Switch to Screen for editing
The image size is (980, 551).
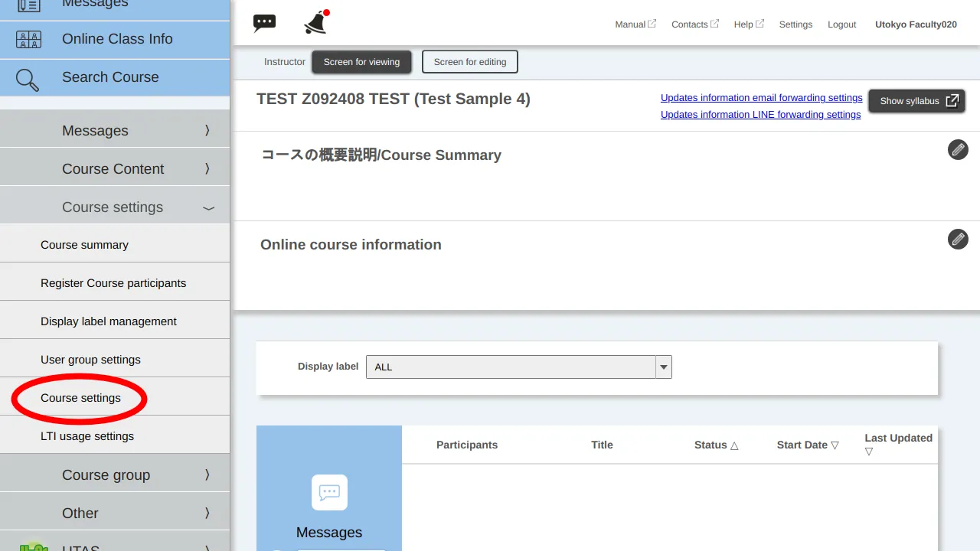pyautogui.click(x=469, y=62)
